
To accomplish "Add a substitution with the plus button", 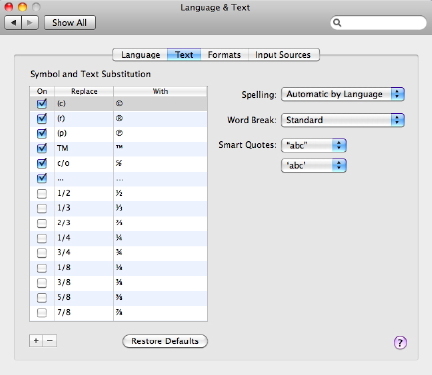I will click(36, 341).
